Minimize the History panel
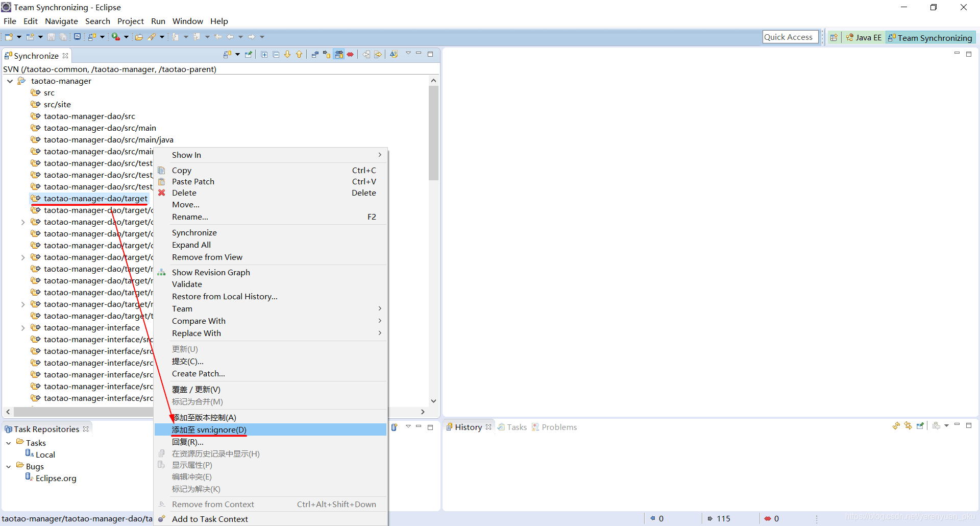This screenshot has height=526, width=980. coord(957,424)
